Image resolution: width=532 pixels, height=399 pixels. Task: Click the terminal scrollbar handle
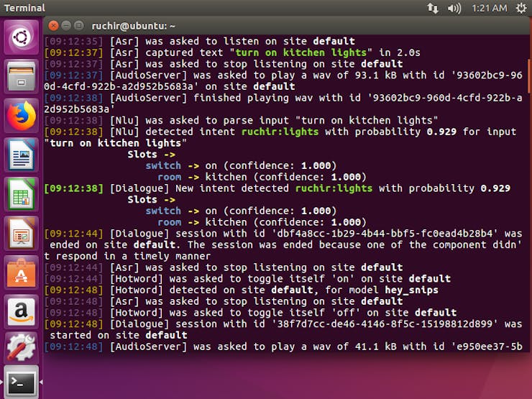528,75
